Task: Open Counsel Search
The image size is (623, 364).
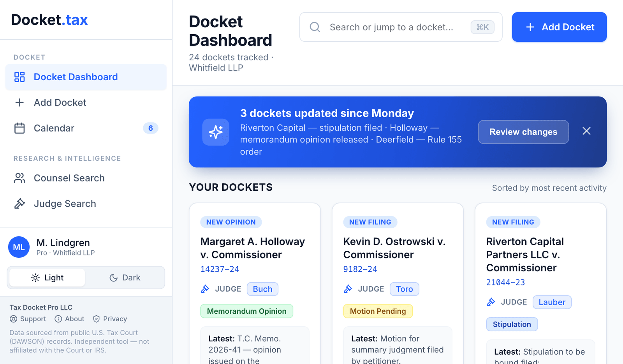Action: pyautogui.click(x=86, y=178)
